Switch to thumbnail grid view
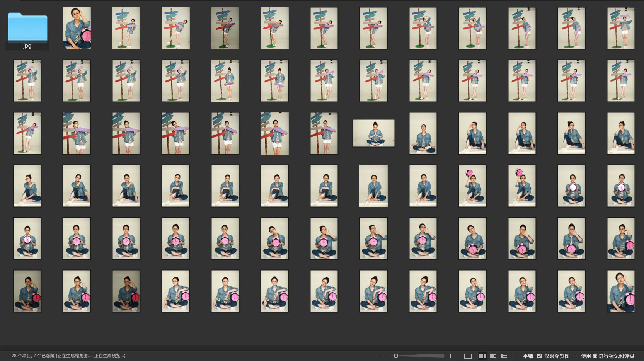The image size is (644, 361). tap(482, 356)
